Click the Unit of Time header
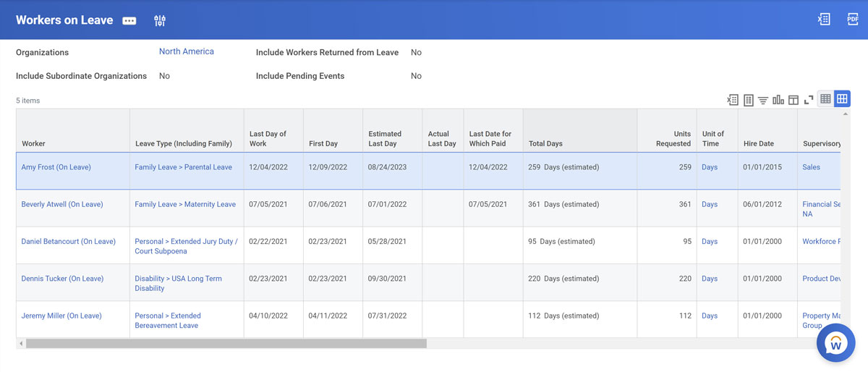The height and width of the screenshot is (372, 868). (x=718, y=131)
